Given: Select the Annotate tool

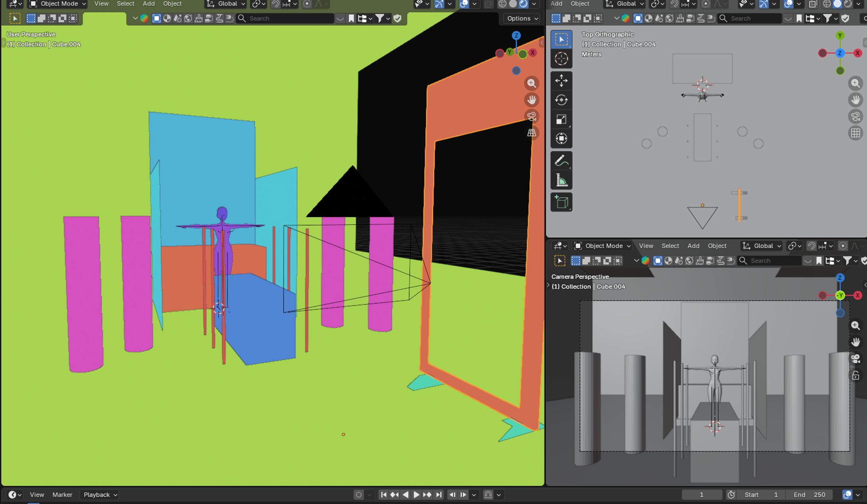Looking at the screenshot, I should (x=561, y=160).
